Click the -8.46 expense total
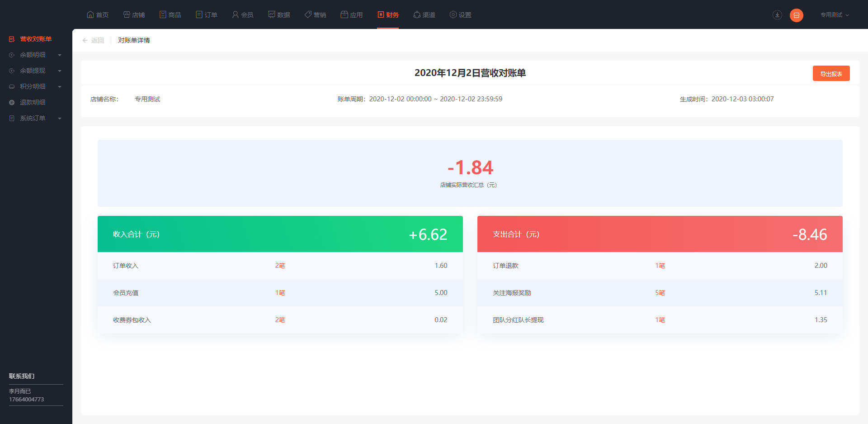868x424 pixels. (810, 234)
